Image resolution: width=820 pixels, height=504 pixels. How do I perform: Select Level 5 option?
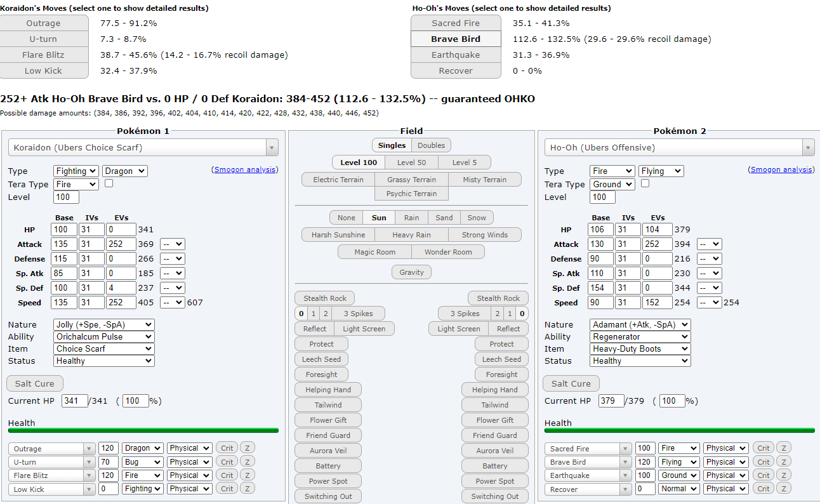(463, 162)
